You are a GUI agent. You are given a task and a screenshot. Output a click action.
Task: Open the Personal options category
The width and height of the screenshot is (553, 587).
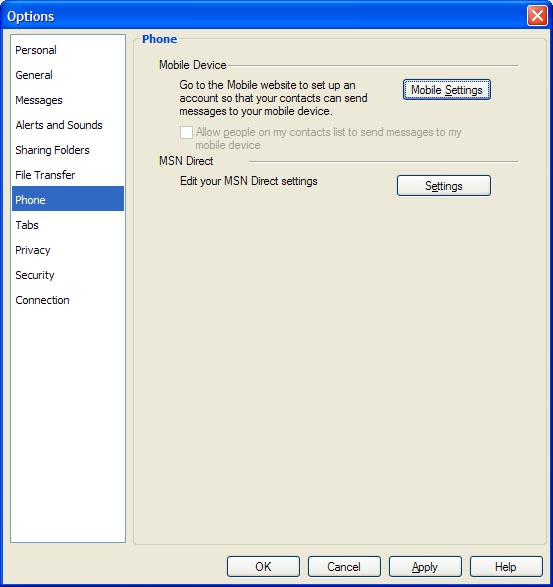click(x=68, y=50)
